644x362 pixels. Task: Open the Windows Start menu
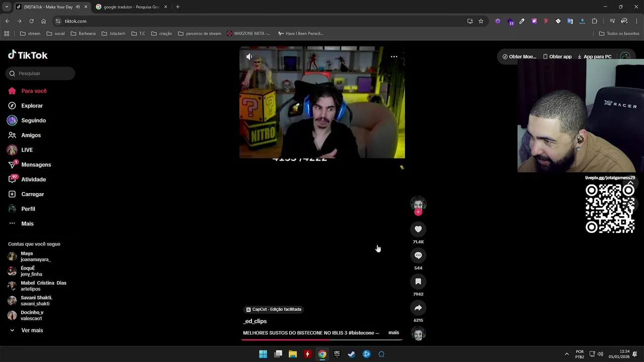tap(263, 354)
